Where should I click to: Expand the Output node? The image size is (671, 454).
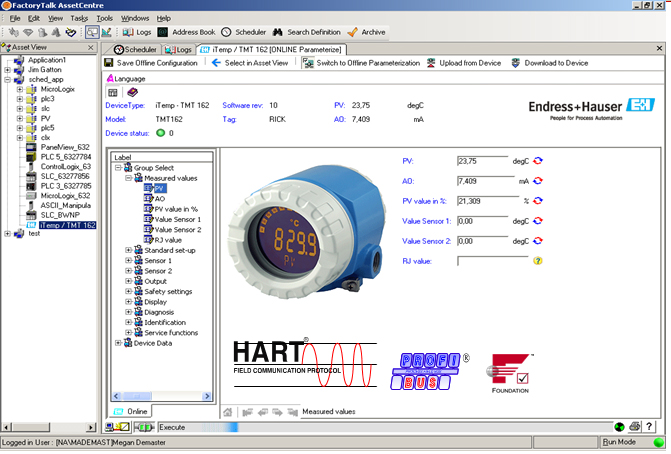click(x=128, y=281)
